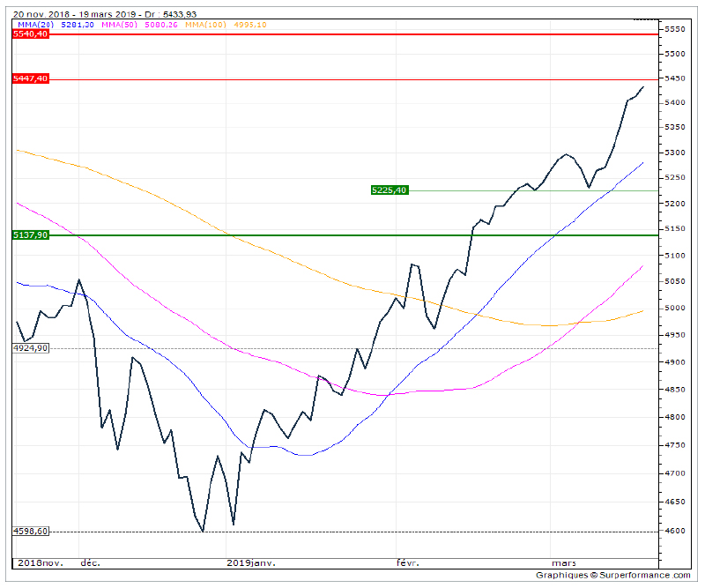This screenshot has width=705, height=588.
Task: Click the MMA(20) value 5281,30
Action: point(78,25)
